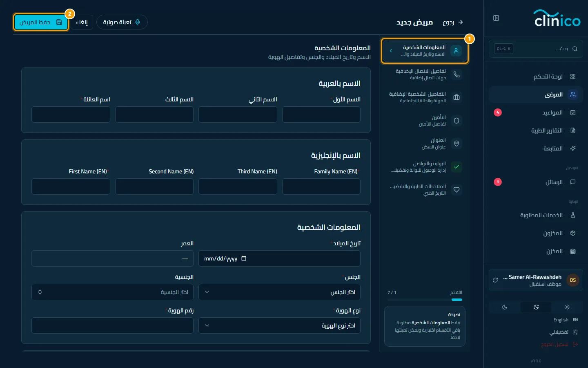This screenshot has height=368, width=588.
Task: Click the إلغاء cancel button
Action: [82, 22]
